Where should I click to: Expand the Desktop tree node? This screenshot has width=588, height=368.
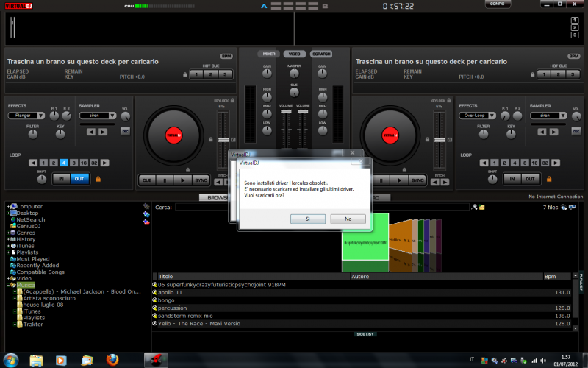[8, 213]
